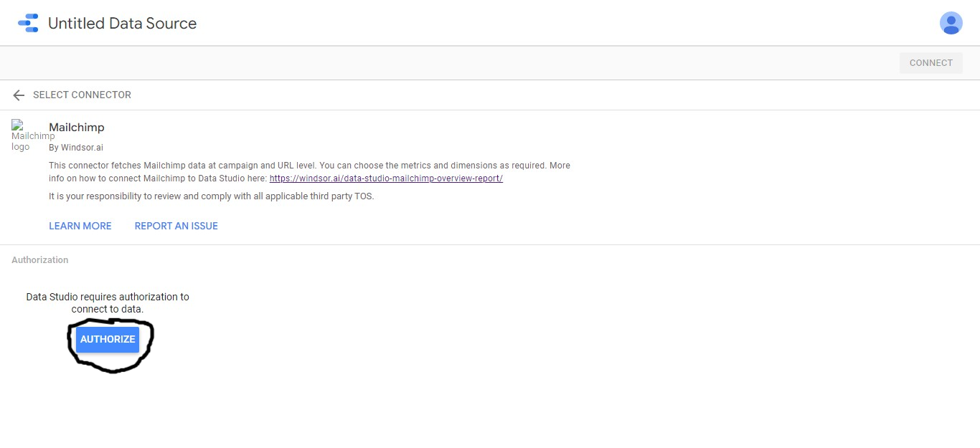The width and height of the screenshot is (980, 448).
Task: Click the By Windsor.ai author text
Action: tap(76, 148)
